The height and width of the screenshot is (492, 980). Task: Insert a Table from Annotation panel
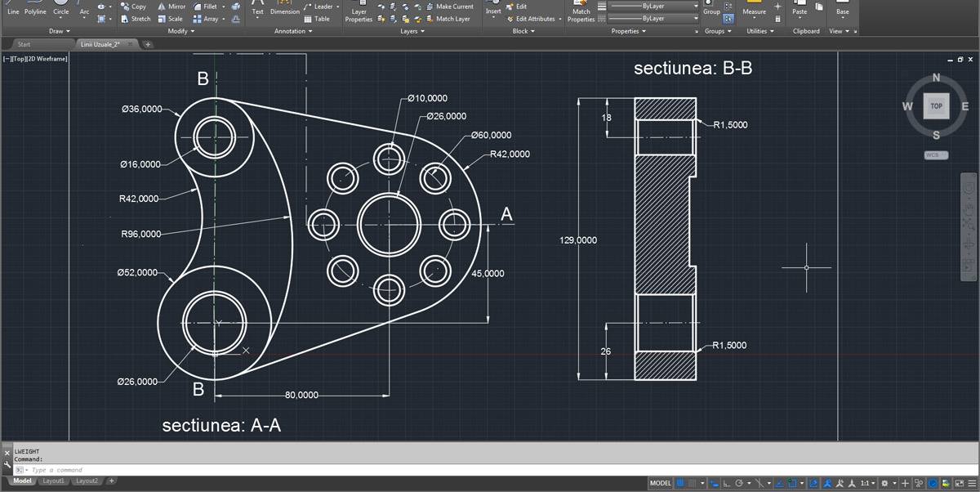coord(317,19)
